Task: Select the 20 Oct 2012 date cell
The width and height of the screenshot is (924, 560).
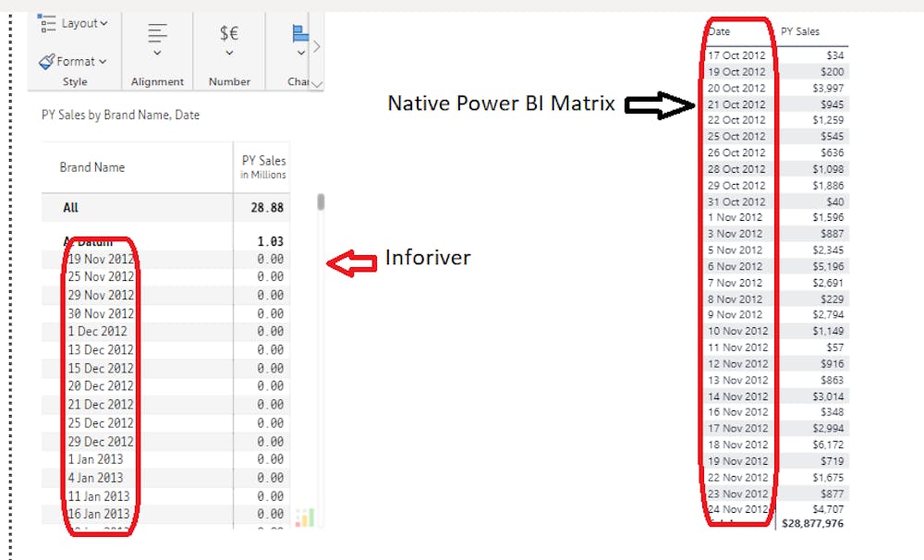Action: pyautogui.click(x=736, y=89)
